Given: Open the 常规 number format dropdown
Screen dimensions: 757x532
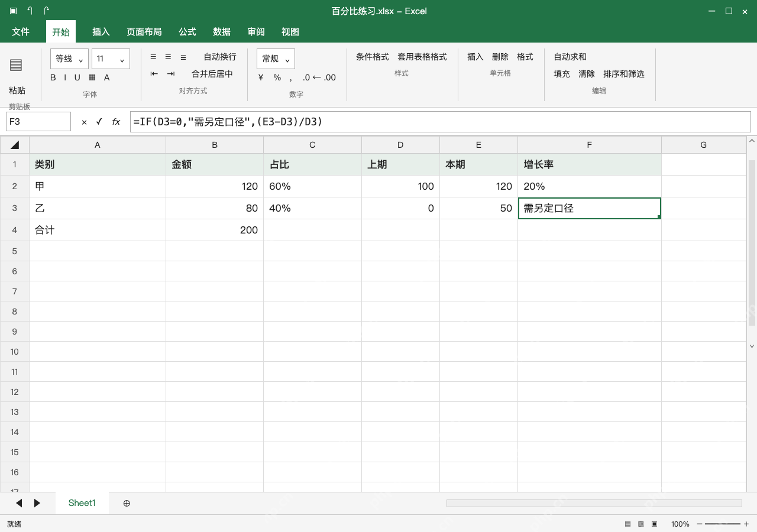Looking at the screenshot, I should click(276, 59).
